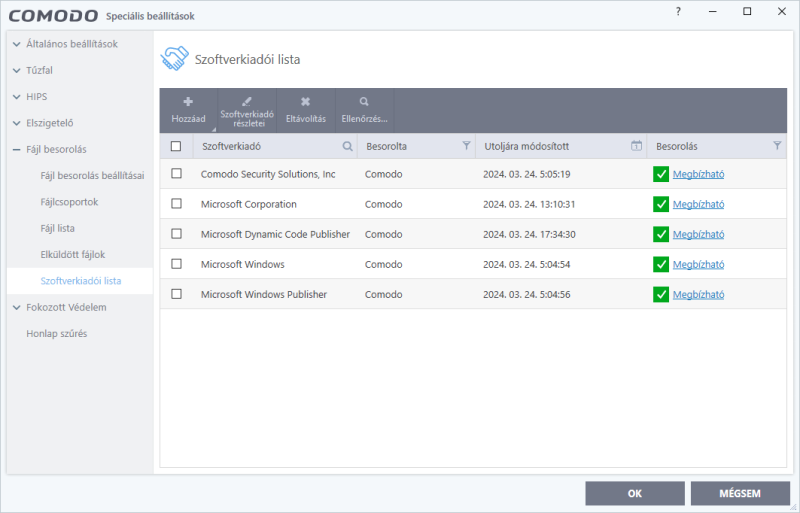Select Microsoft Dynamic Code Publisher name
The width and height of the screenshot is (800, 513).
pyautogui.click(x=275, y=234)
